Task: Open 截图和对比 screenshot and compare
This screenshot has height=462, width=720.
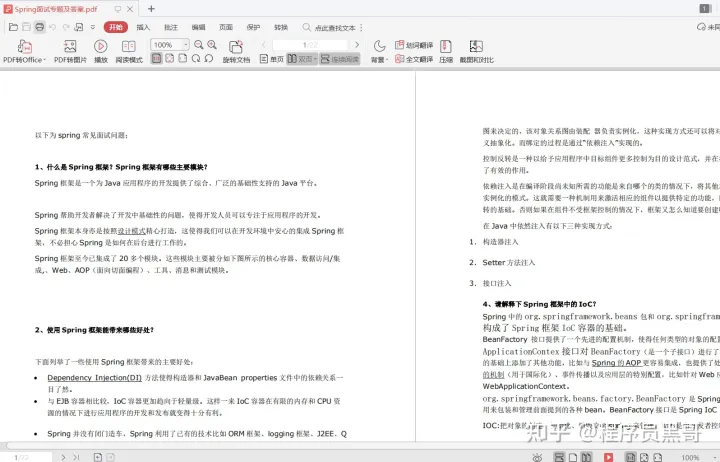Action: [477, 51]
